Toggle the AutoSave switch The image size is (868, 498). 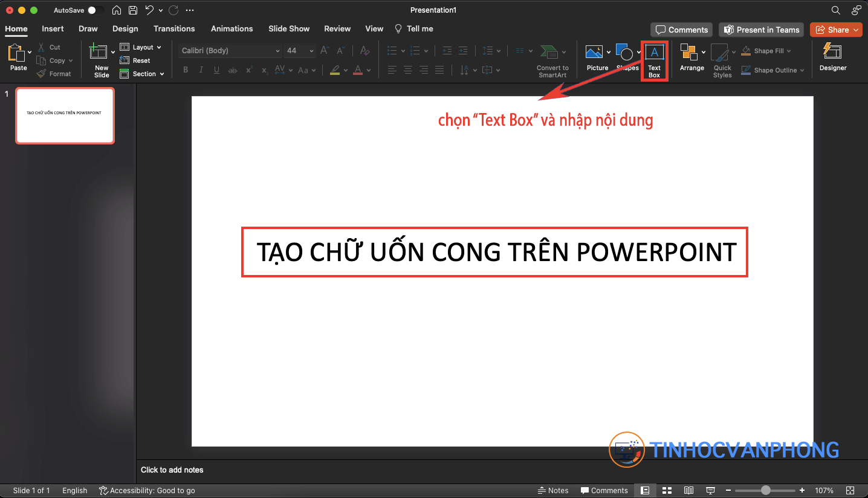tap(95, 10)
